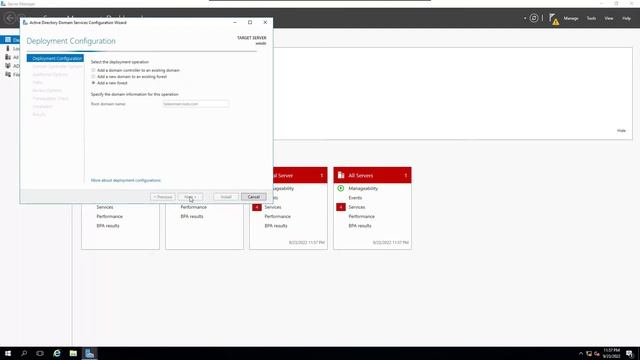Viewport: 640px width, 360px height.
Task: Open the Windows Start menu
Action: (8, 353)
